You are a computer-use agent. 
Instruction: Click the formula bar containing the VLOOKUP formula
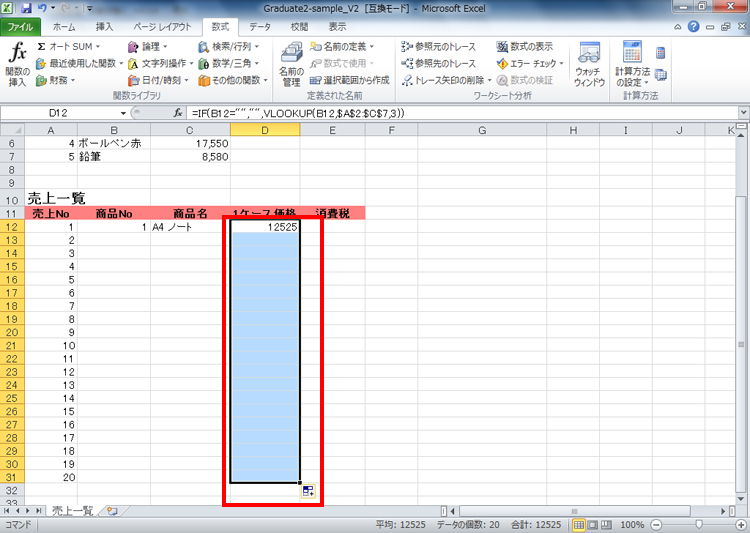coord(462,113)
